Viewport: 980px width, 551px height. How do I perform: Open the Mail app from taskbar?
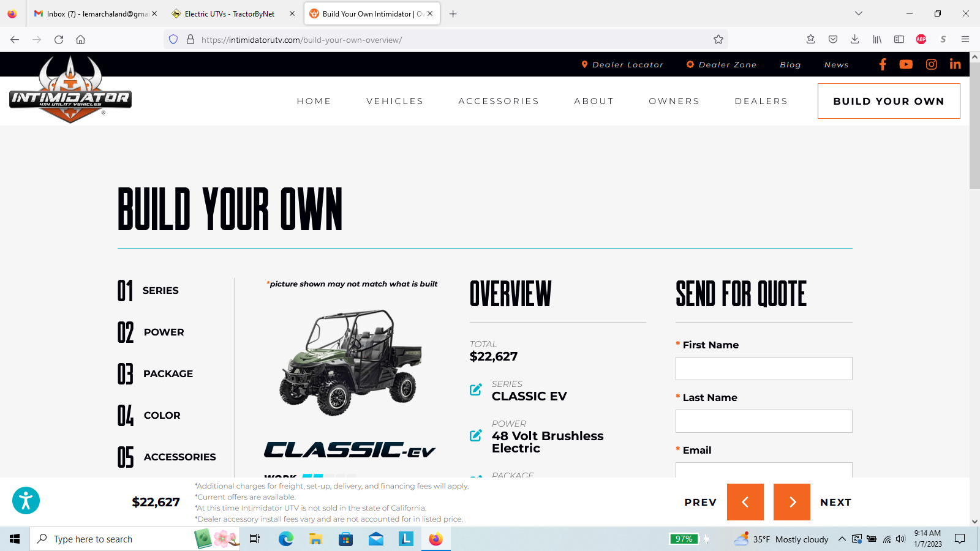(376, 539)
